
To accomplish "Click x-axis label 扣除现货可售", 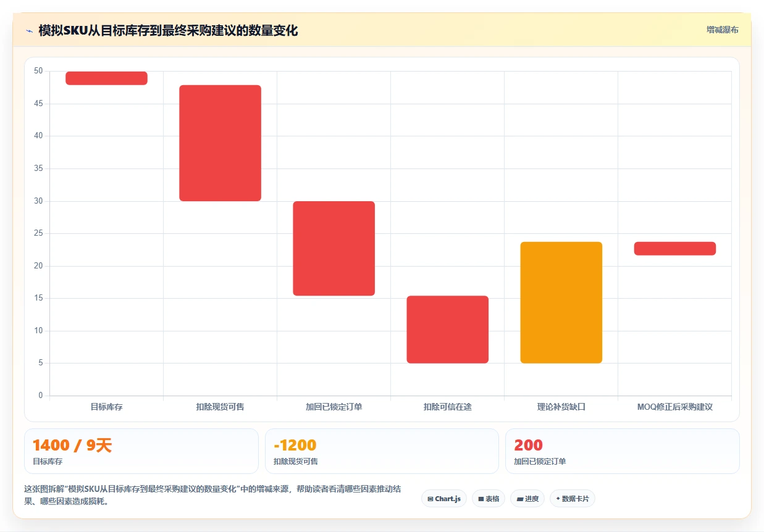I will click(220, 407).
